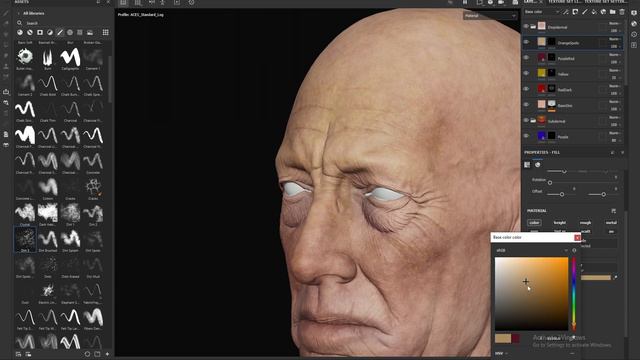Filter assets by Smart masks icon
The width and height of the screenshot is (640, 360).
[x=40, y=32]
